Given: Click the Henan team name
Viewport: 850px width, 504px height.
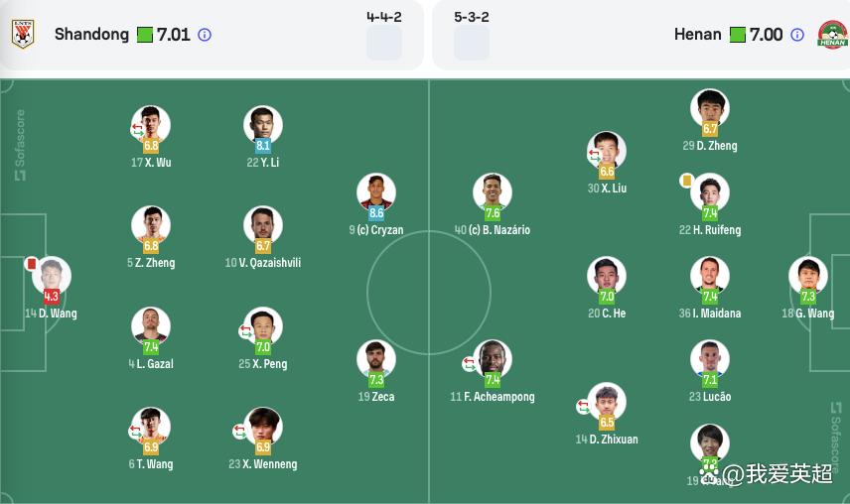Looking at the screenshot, I should point(697,35).
